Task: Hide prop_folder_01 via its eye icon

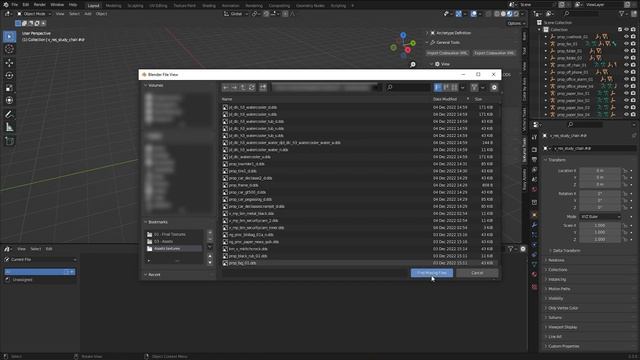Action: (626, 51)
